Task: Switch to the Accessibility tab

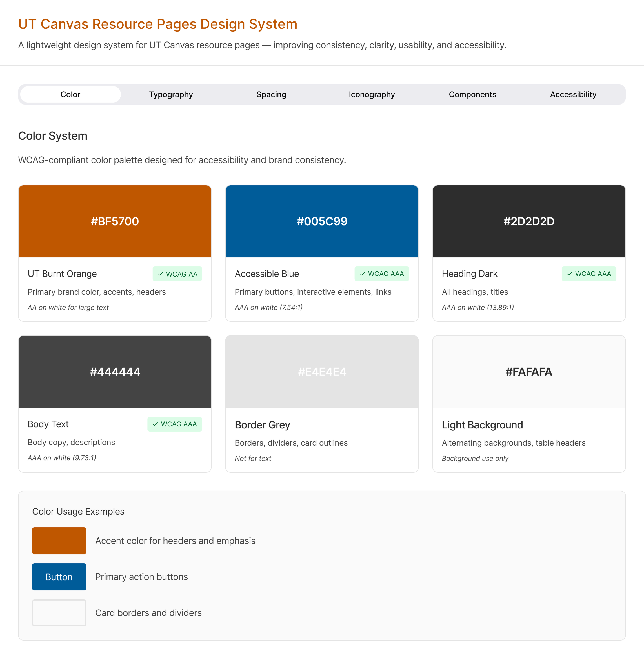Action: pyautogui.click(x=573, y=94)
